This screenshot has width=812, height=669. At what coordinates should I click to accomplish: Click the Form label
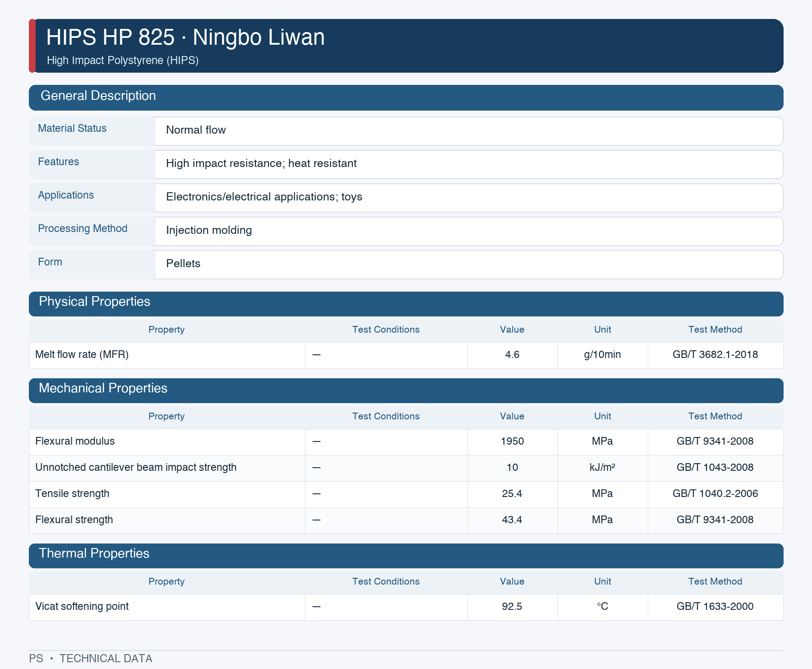[50, 262]
